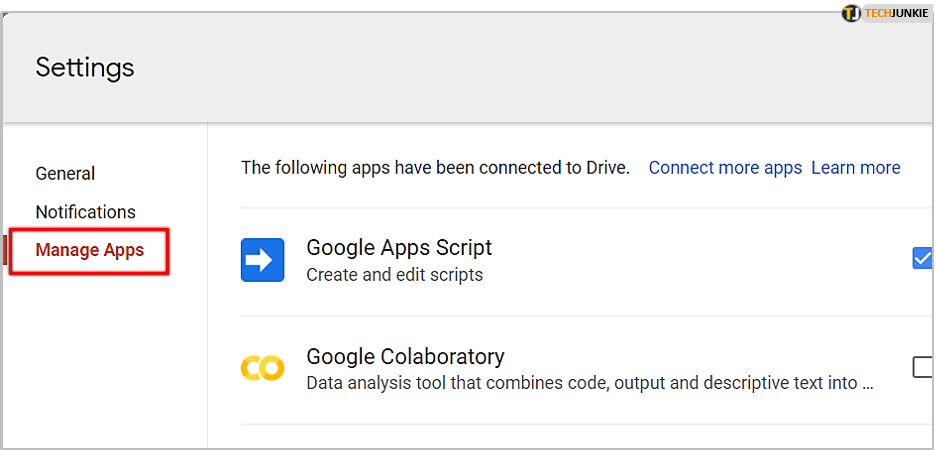
Task: Click the red indicator bar beside Manage Apps
Action: click(5, 250)
